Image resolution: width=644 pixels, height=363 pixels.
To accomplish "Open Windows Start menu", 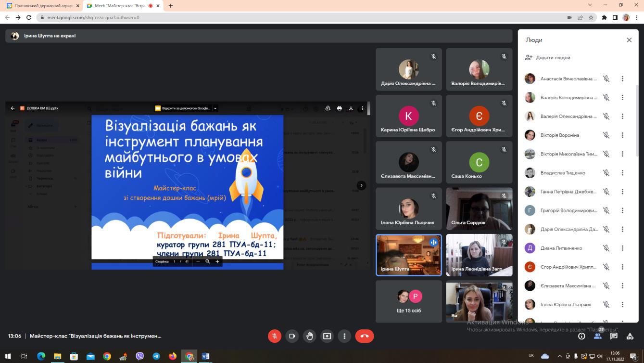I will tap(8, 356).
